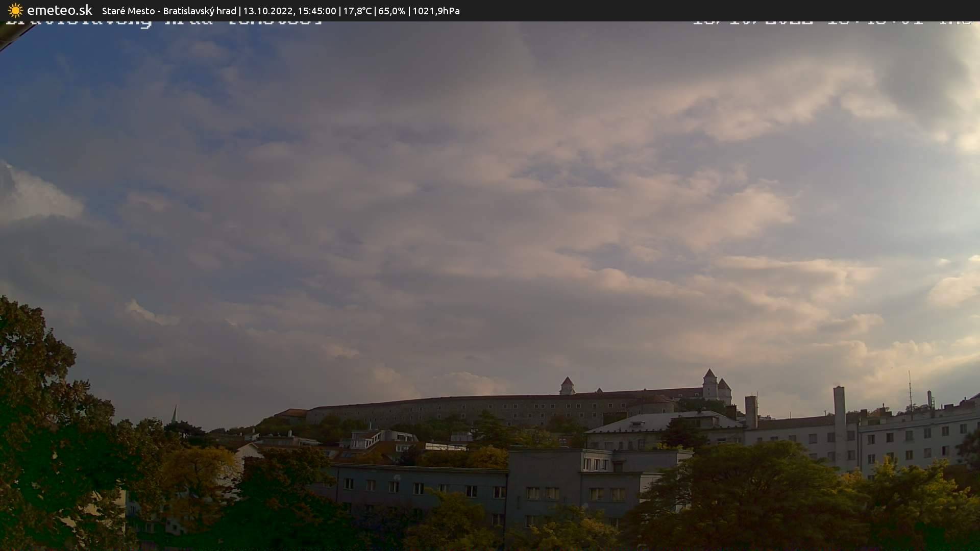
Task: Click the green church spire on left
Action: [175, 414]
